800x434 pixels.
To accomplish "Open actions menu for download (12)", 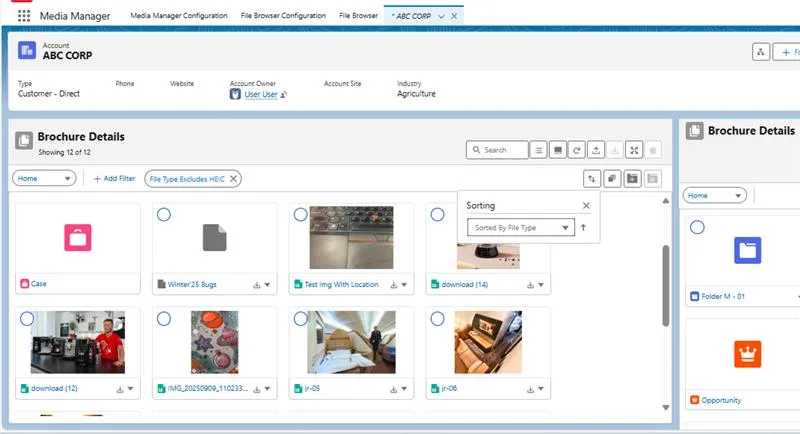I will click(131, 389).
